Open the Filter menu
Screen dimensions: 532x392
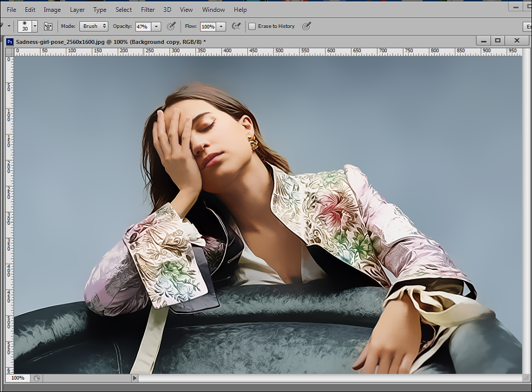tap(147, 10)
